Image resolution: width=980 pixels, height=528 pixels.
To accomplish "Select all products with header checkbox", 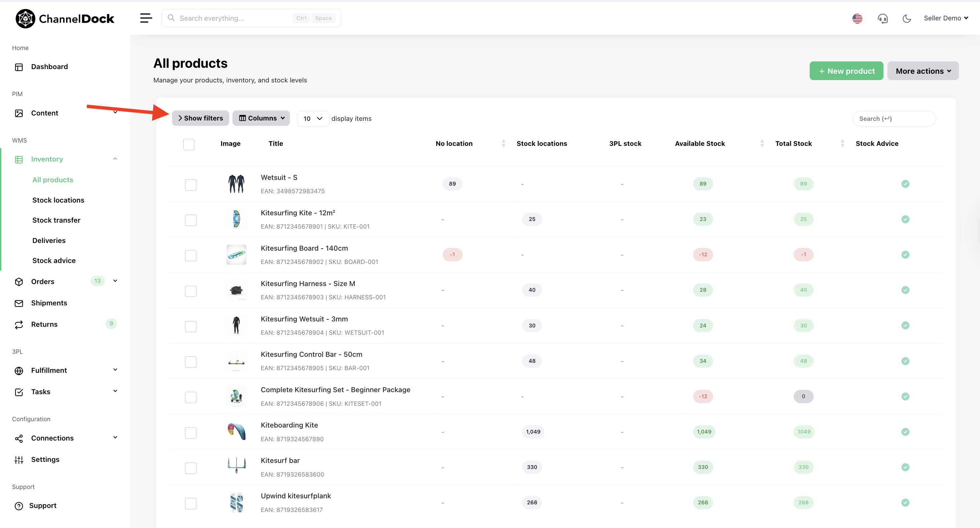I will pos(189,144).
